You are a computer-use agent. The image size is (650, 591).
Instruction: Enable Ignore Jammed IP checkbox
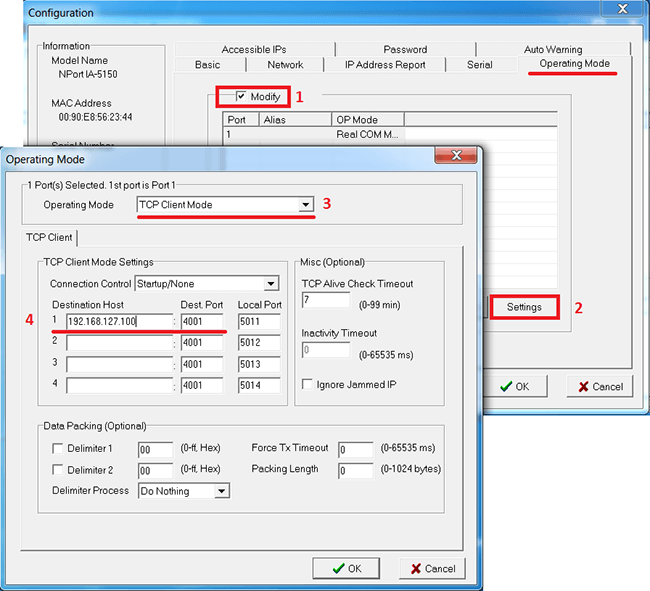coord(307,384)
